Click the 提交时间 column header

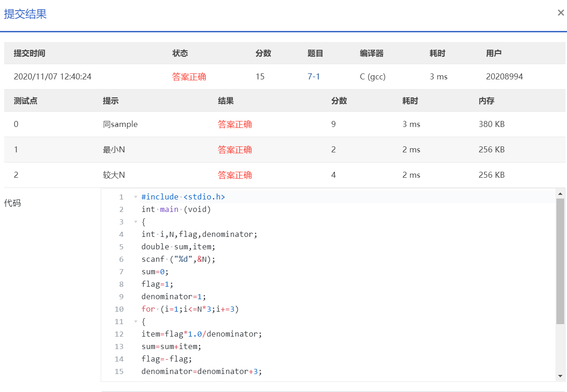30,53
